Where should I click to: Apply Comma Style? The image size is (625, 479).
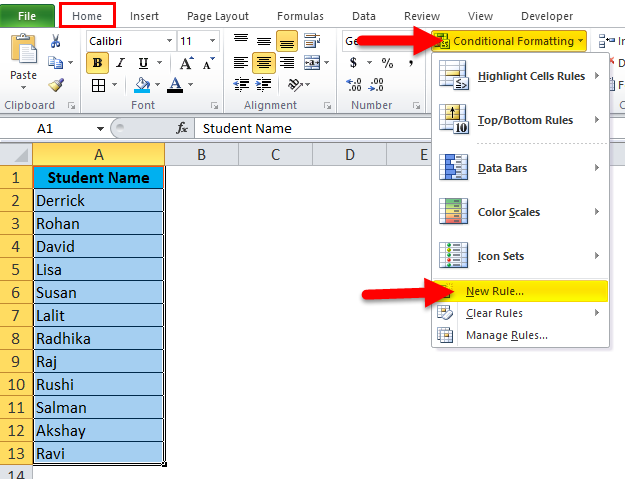click(x=411, y=63)
